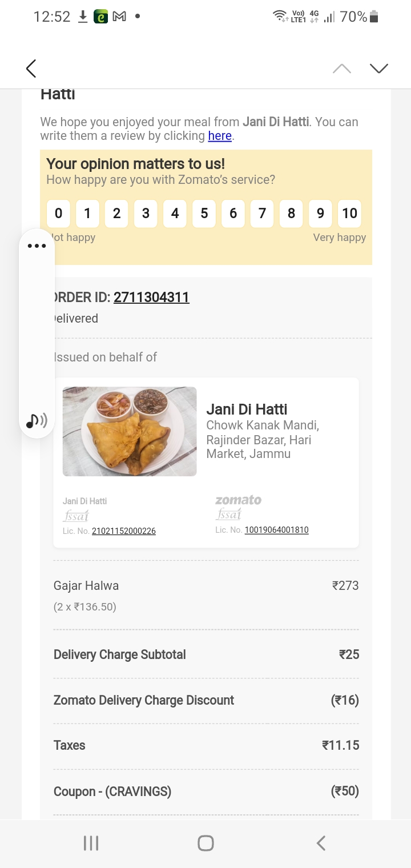
Task: Choose rating 8 on the happiness scale
Action: (x=291, y=214)
